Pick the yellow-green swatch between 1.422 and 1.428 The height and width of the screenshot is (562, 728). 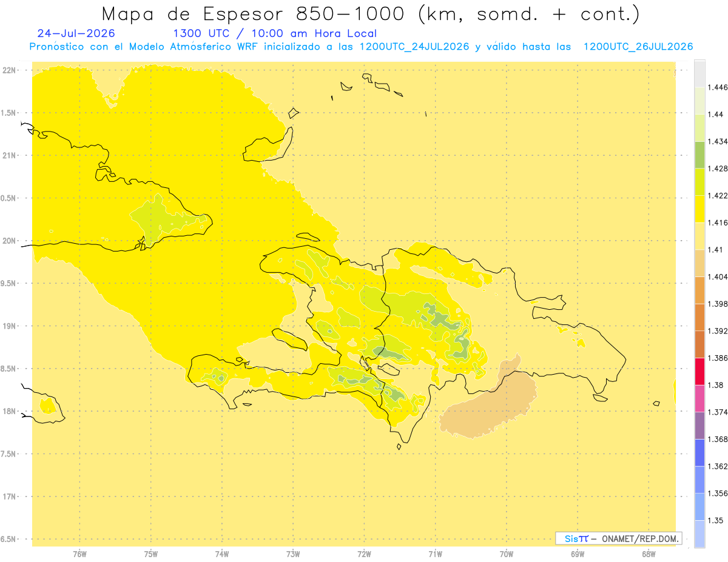(x=699, y=181)
